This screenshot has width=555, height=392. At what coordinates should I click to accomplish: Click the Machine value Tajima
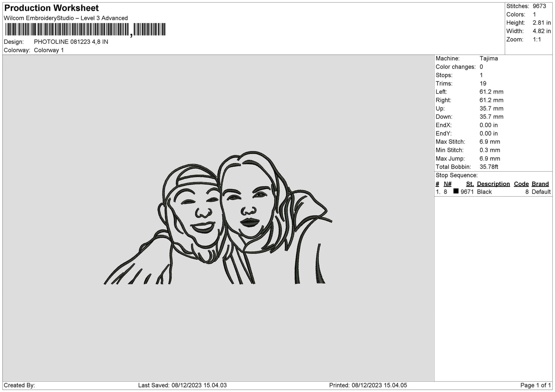pyautogui.click(x=489, y=58)
